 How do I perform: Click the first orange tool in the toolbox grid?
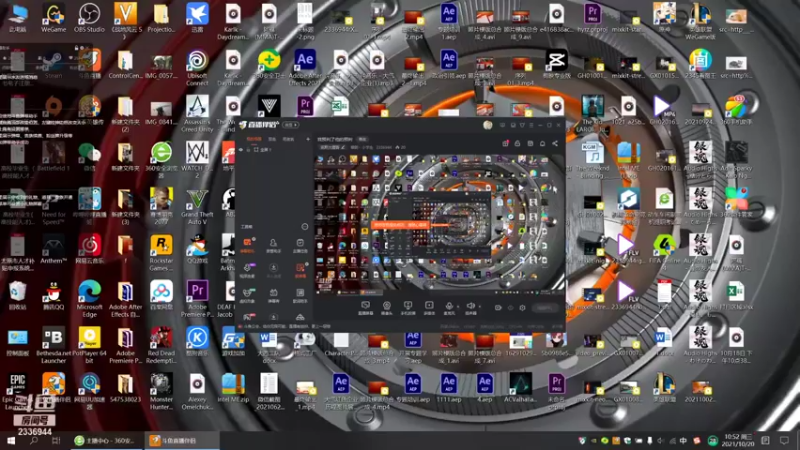[x=247, y=245]
